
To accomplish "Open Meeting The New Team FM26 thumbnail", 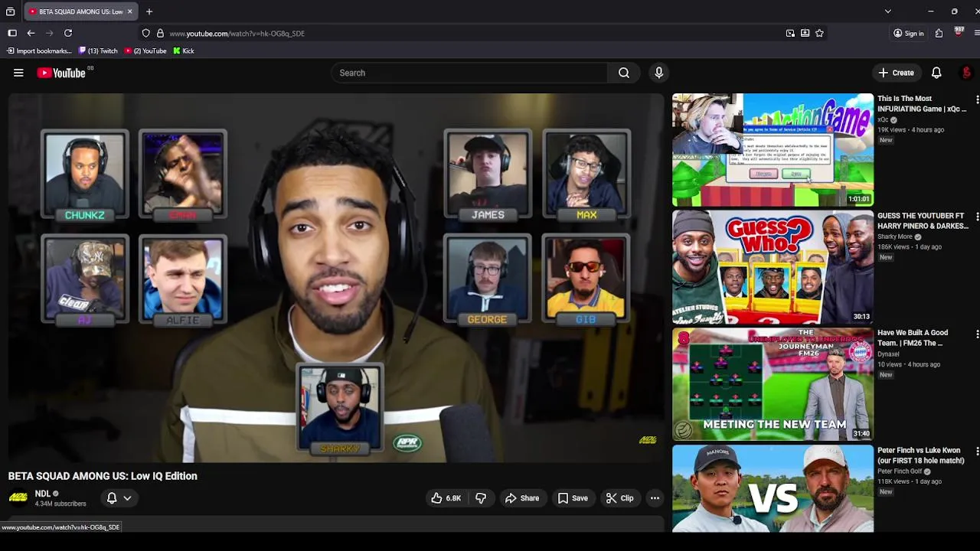I will [x=773, y=384].
